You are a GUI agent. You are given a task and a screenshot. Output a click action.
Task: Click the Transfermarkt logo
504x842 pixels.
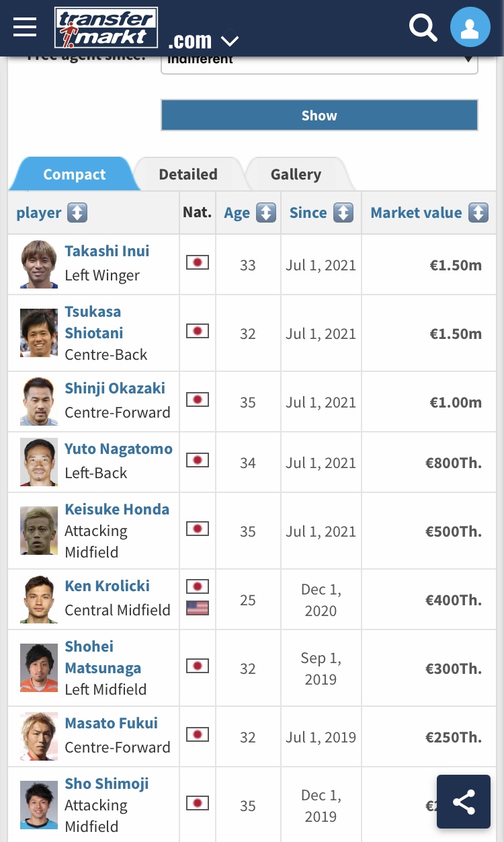click(x=106, y=28)
